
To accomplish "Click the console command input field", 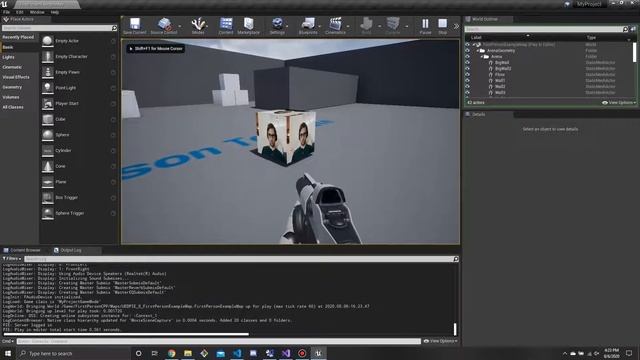I will pos(218,341).
